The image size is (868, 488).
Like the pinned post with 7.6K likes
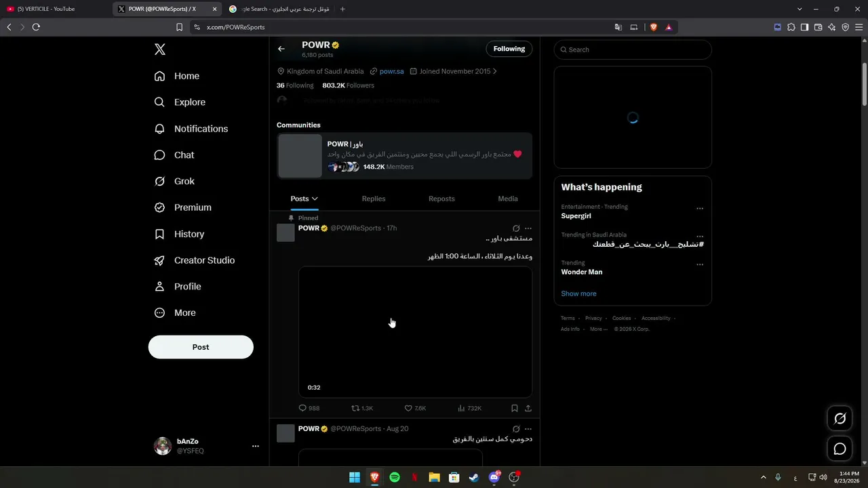(415, 408)
